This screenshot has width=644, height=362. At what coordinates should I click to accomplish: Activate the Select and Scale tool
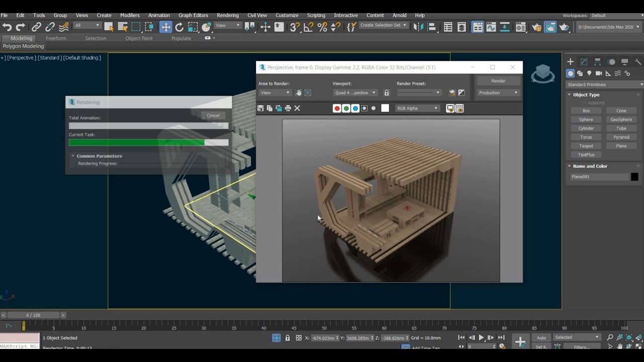[x=193, y=27]
